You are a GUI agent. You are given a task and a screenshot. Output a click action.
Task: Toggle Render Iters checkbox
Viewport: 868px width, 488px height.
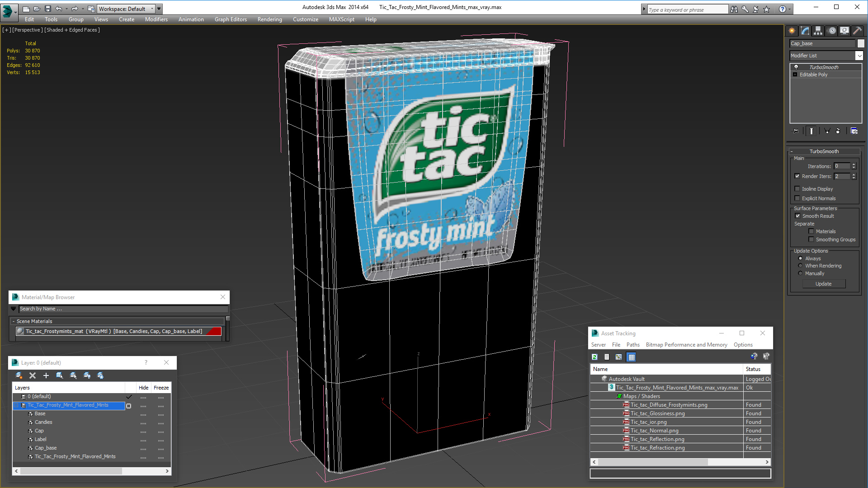(797, 176)
